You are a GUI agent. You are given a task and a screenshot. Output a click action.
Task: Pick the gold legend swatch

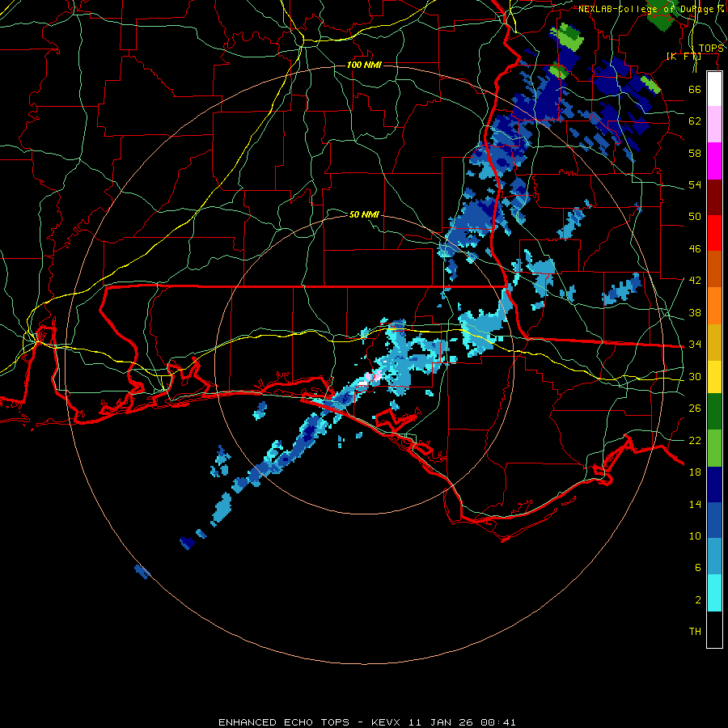tap(714, 342)
